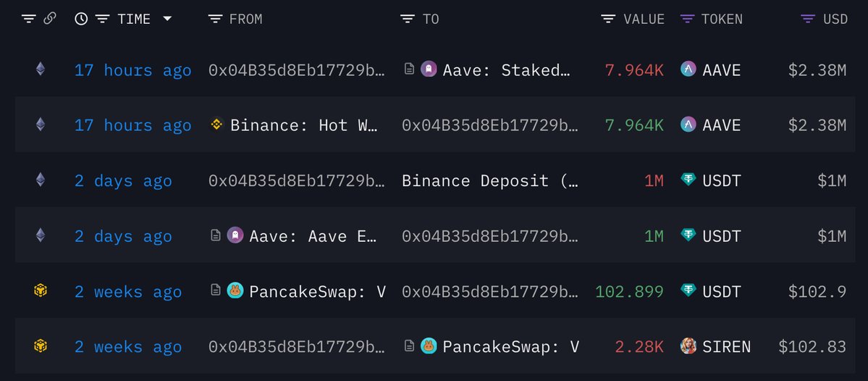Open the VALUE column filter
The width and height of the screenshot is (868, 381).
tap(608, 20)
